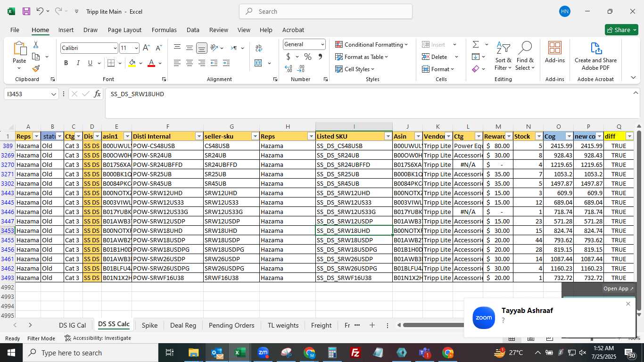Click Cell Styles button
The image size is (644, 362).
(355, 69)
